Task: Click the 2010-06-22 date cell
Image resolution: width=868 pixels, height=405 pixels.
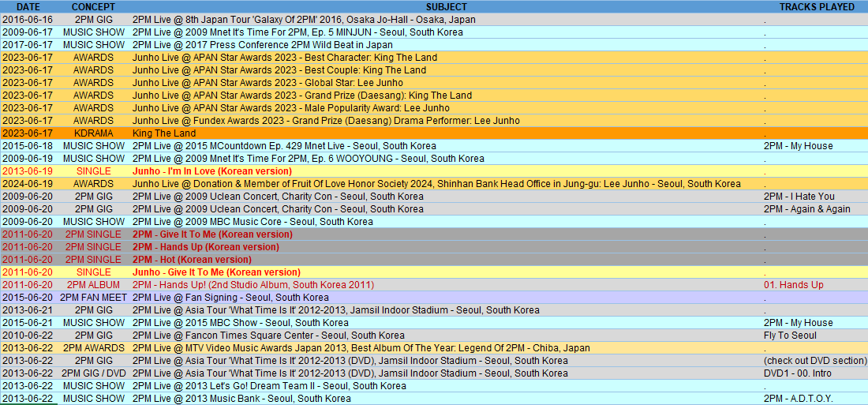Action: coord(28,336)
